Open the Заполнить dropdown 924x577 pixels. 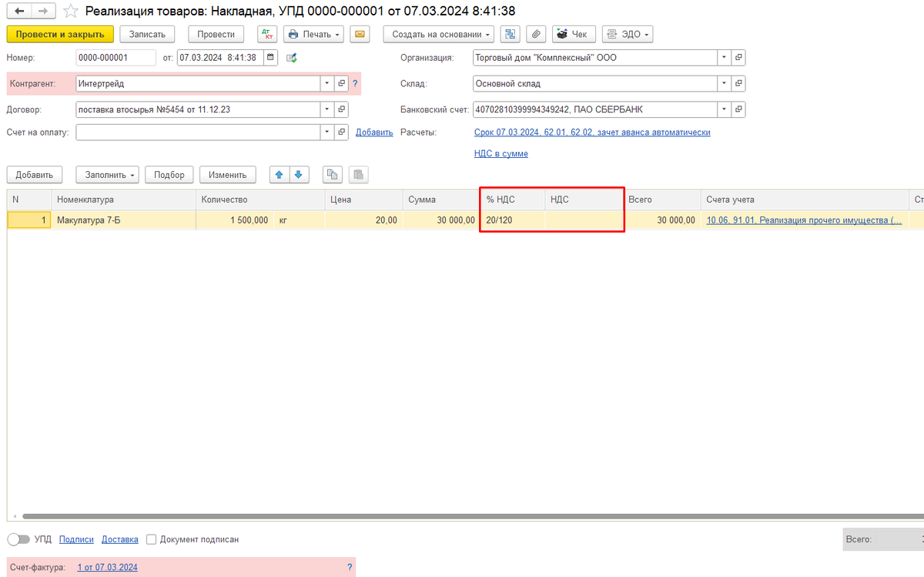coord(108,175)
